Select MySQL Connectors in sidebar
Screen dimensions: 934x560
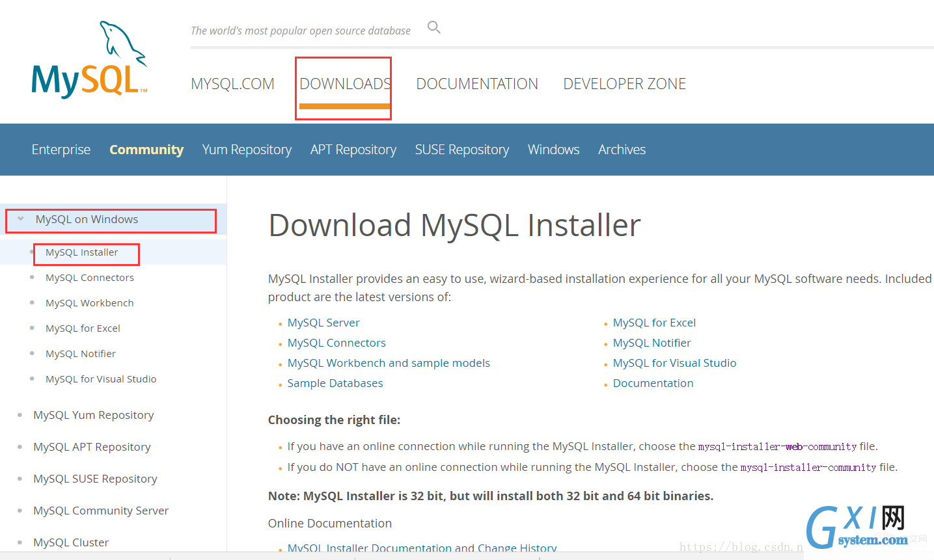[x=90, y=278]
